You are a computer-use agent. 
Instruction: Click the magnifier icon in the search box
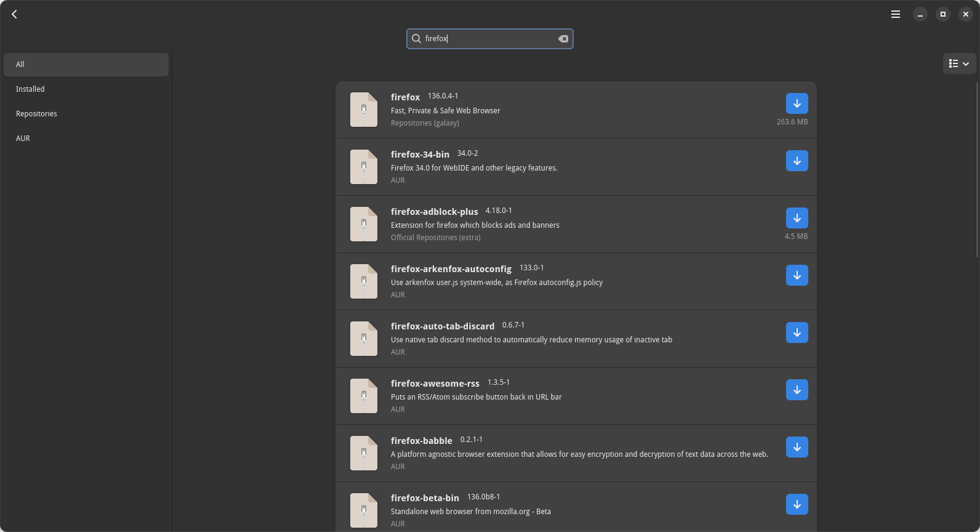click(x=416, y=39)
